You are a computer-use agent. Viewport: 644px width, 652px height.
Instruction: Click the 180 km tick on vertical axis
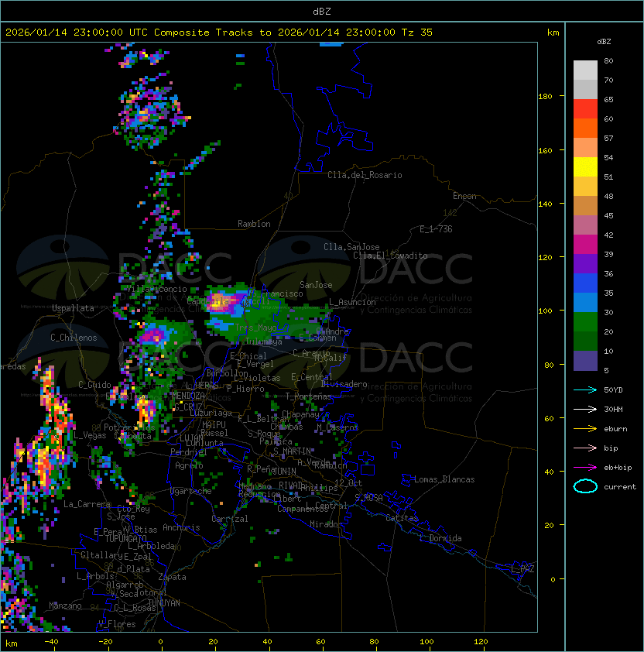click(545, 97)
